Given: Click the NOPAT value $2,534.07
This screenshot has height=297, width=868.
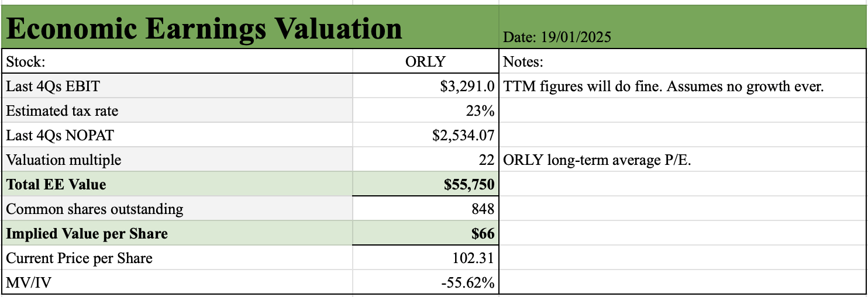Looking at the screenshot, I should [426, 135].
